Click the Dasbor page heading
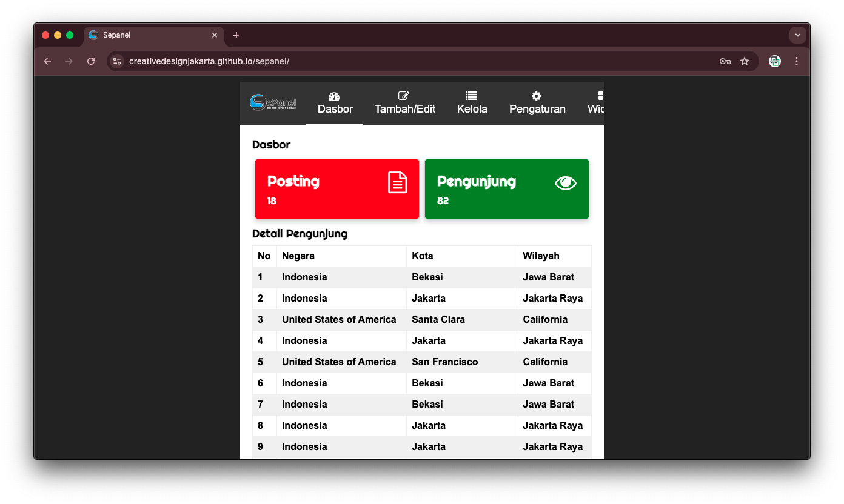The width and height of the screenshot is (844, 504). pos(271,145)
